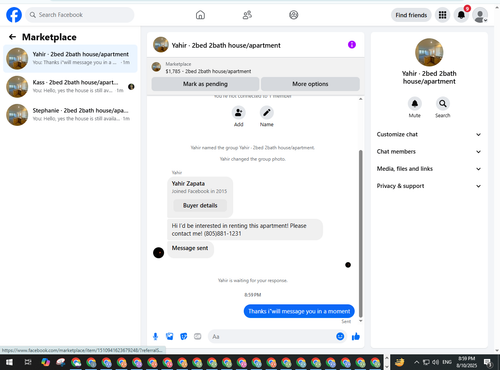Viewport: 500px width, 370px height.
Task: Open Task View on the taskbar
Action: coord(28,362)
